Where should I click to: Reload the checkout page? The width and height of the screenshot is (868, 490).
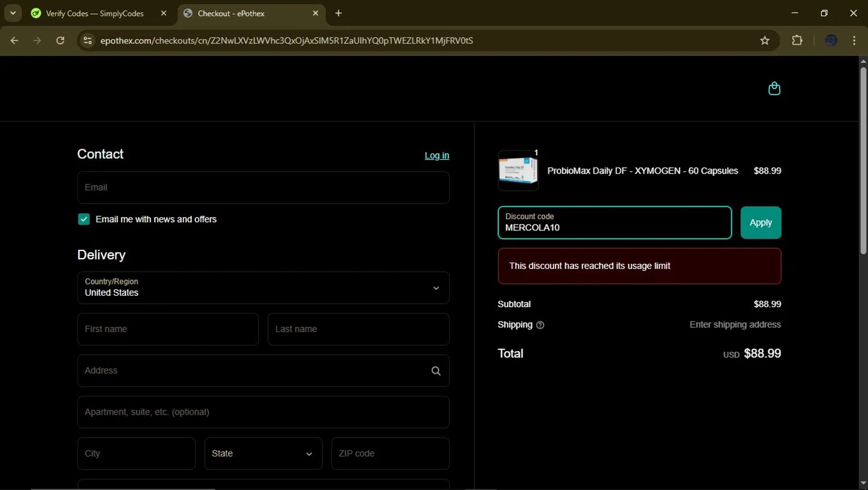[60, 40]
